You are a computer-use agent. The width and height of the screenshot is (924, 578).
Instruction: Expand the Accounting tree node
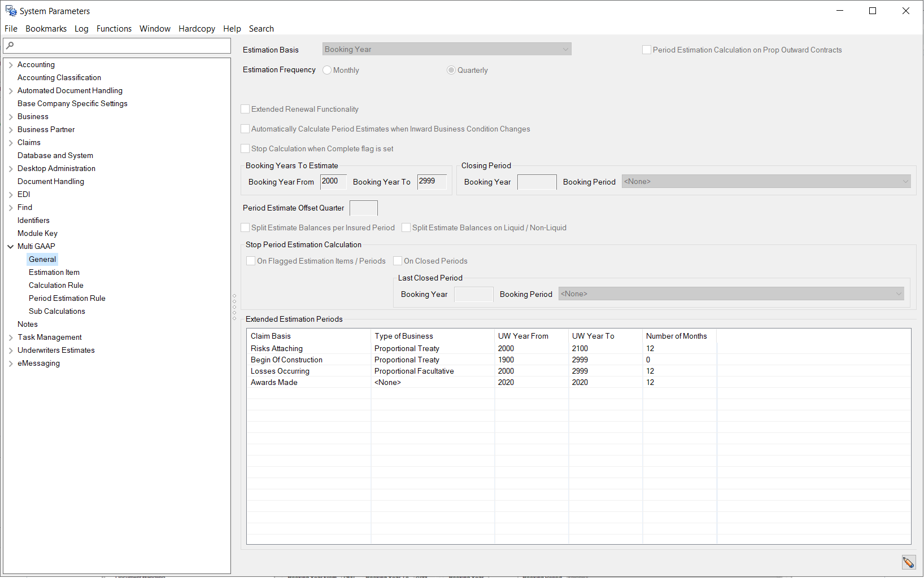(x=11, y=65)
